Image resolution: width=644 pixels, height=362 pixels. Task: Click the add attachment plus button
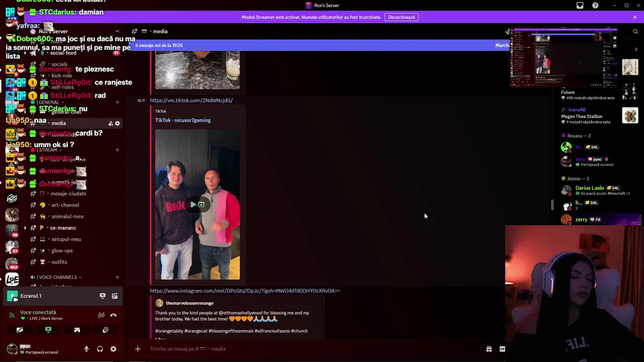[137, 349]
